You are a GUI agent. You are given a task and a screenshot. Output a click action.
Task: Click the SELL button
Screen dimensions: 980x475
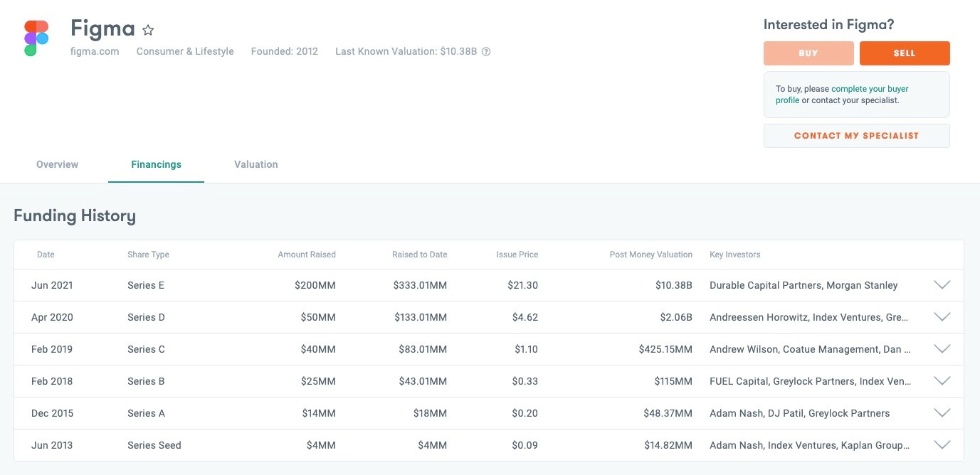tap(905, 53)
